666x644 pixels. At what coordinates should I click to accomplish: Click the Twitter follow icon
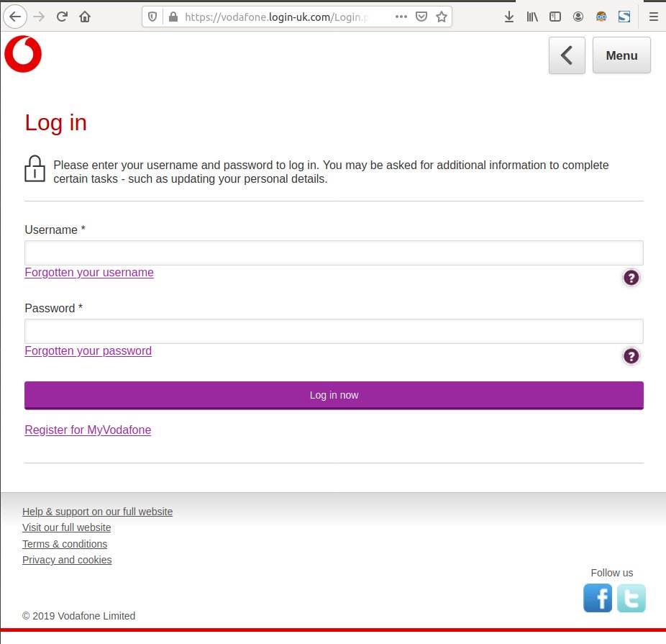[x=631, y=598]
